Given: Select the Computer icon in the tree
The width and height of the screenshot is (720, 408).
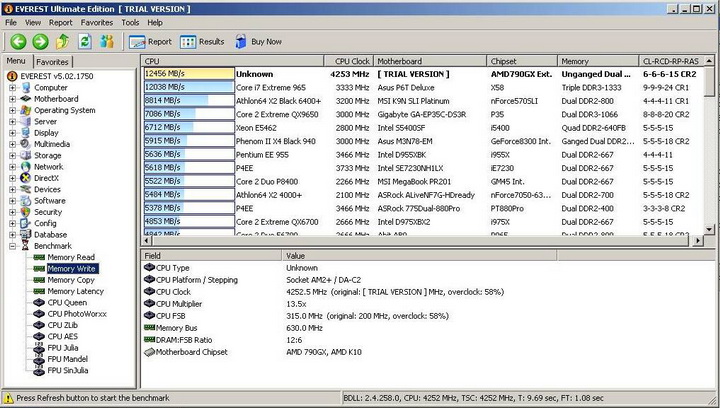Looking at the screenshot, I should click(26, 87).
